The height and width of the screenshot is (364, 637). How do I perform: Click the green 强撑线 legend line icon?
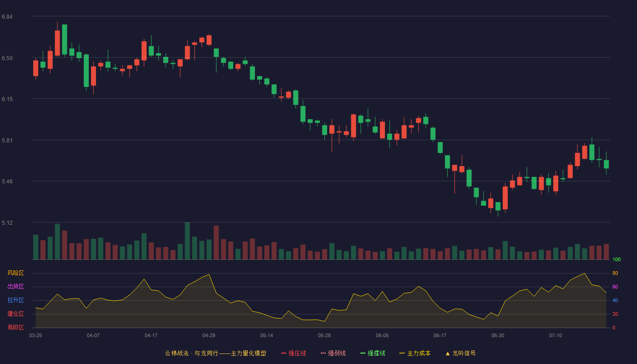[363, 353]
